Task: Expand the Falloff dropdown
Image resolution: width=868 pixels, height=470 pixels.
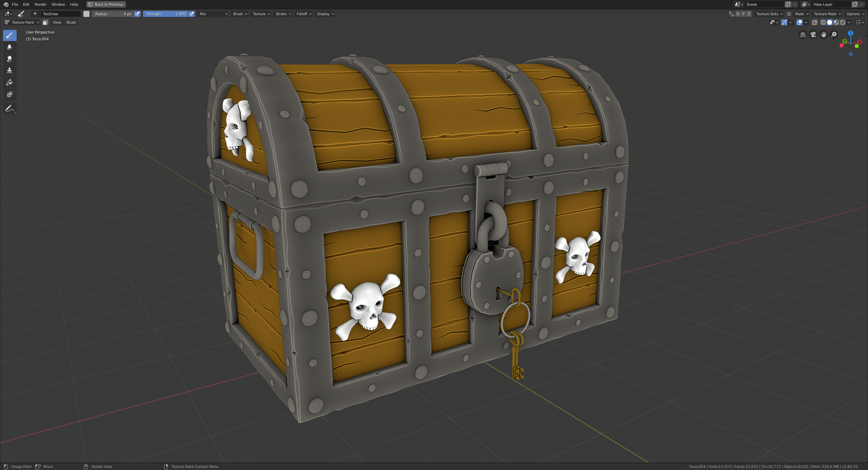Action: 304,14
